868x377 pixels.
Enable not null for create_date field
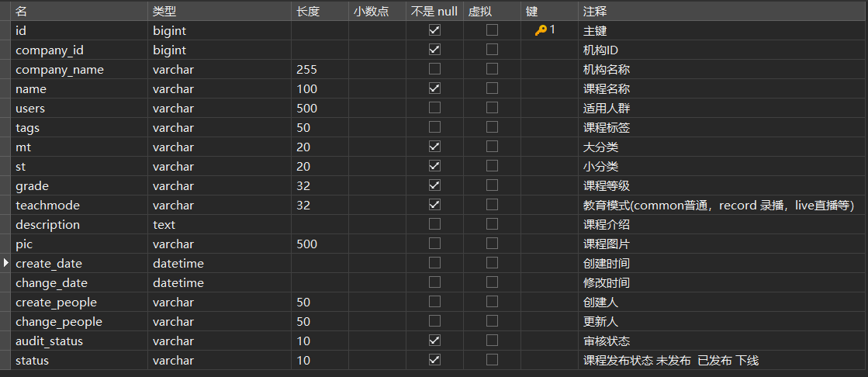tap(434, 262)
